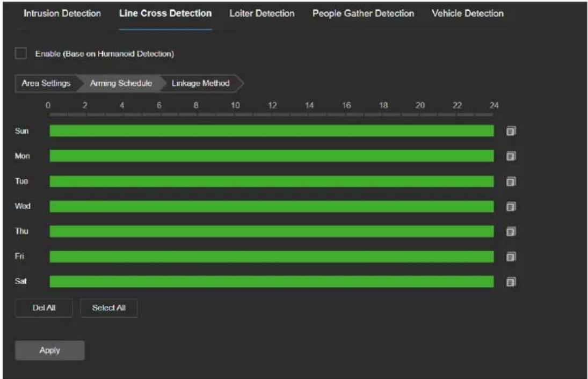588x379 pixels.
Task: Enable line cross detection checkbox
Action: (x=20, y=53)
